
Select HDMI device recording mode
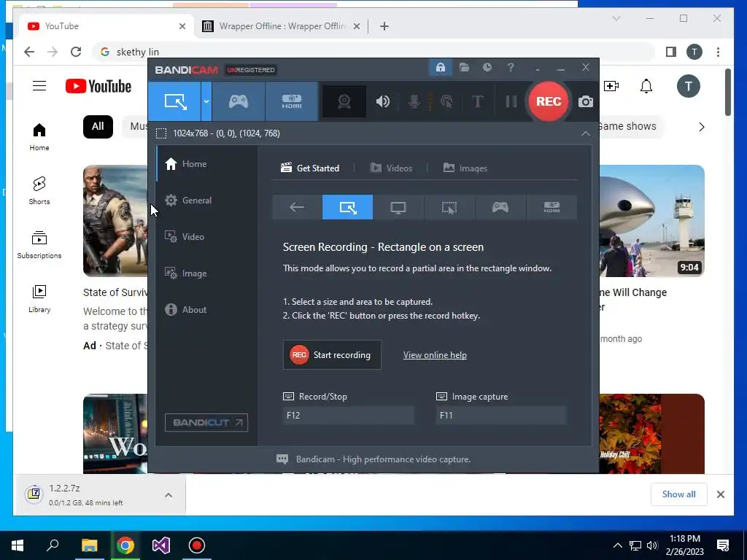click(x=292, y=101)
